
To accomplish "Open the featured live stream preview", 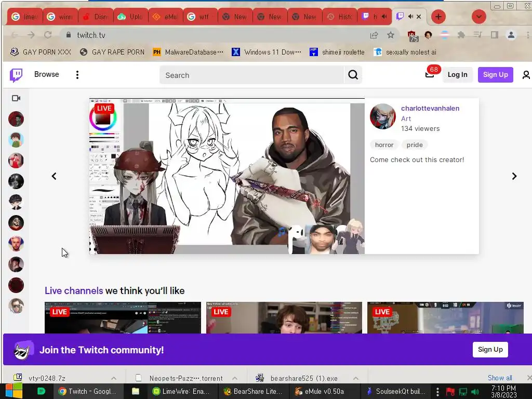I will click(227, 176).
